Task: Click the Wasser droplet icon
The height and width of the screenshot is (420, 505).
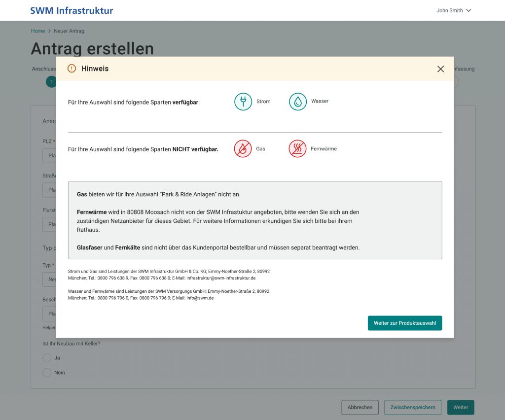Action: (x=298, y=102)
